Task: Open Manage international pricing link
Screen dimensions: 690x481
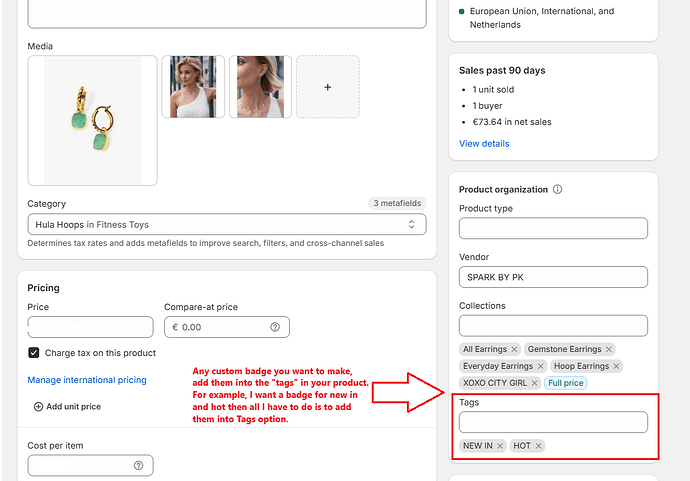Action: [87, 380]
